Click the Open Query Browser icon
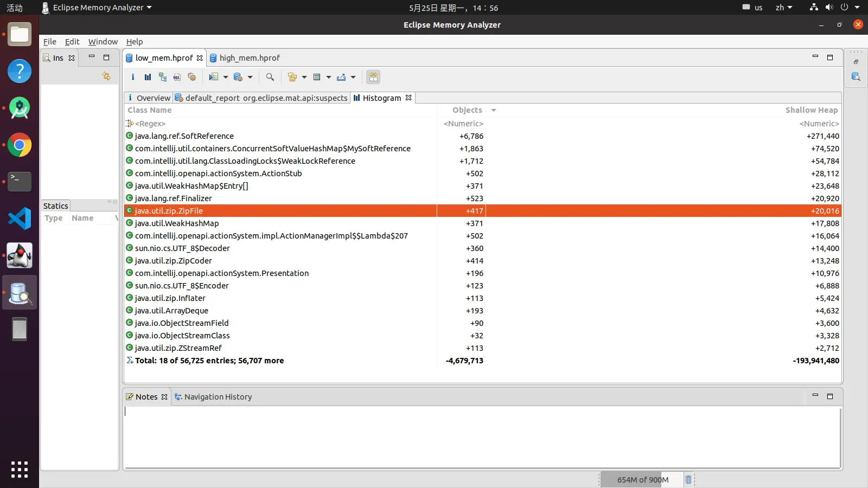This screenshot has height=488, width=868. click(238, 77)
